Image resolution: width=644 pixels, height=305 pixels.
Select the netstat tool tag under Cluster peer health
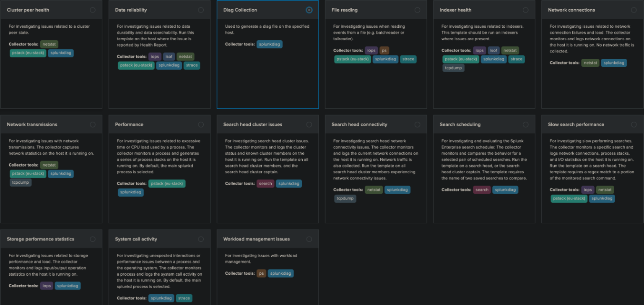point(49,44)
